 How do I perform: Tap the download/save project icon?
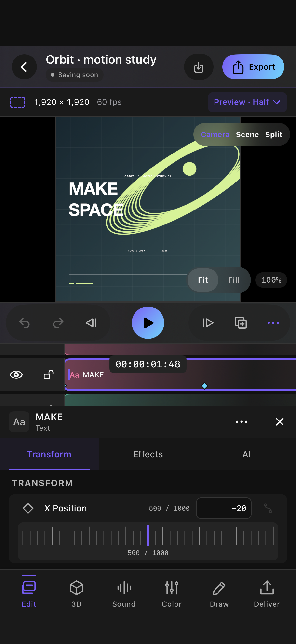click(199, 67)
